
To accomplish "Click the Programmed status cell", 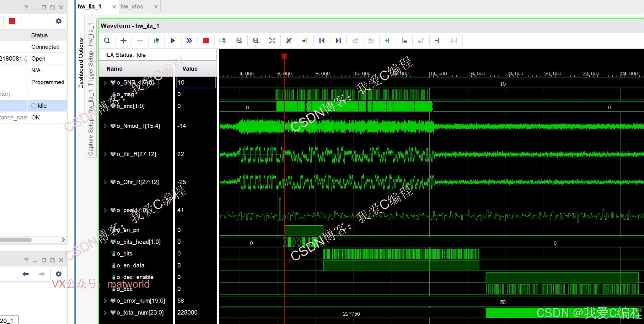I will (x=48, y=82).
